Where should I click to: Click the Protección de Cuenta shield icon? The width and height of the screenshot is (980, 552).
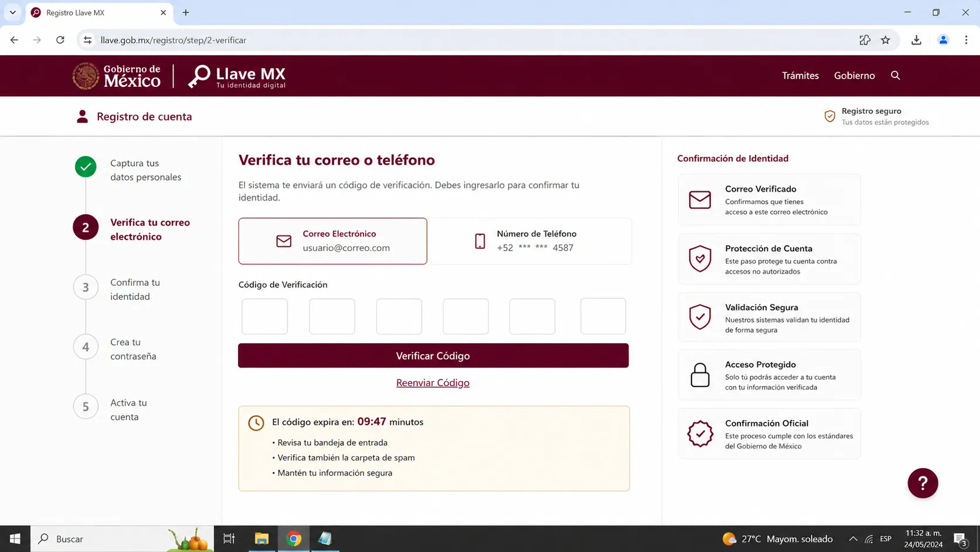click(700, 259)
